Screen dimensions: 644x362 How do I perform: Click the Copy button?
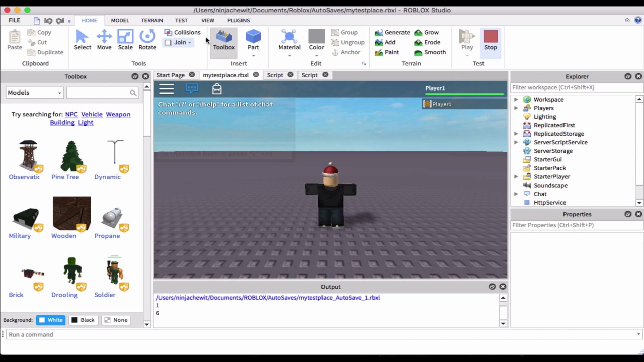pyautogui.click(x=39, y=32)
